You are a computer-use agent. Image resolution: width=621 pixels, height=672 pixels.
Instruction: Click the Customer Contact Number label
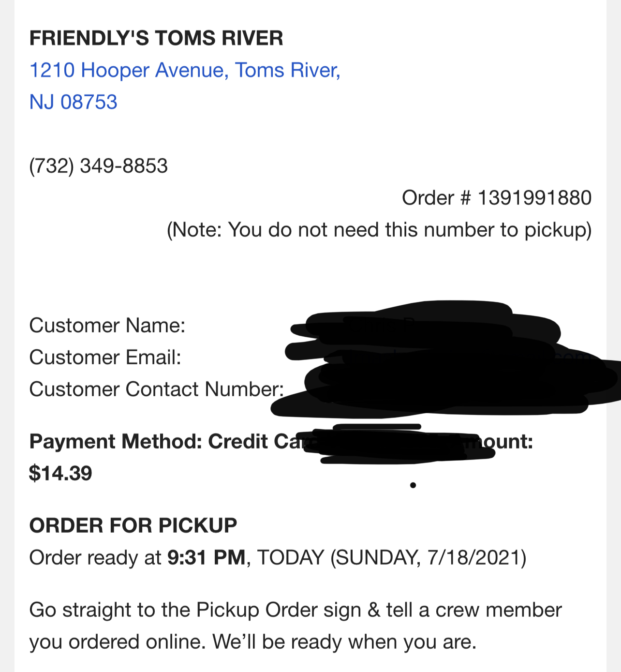point(156,389)
